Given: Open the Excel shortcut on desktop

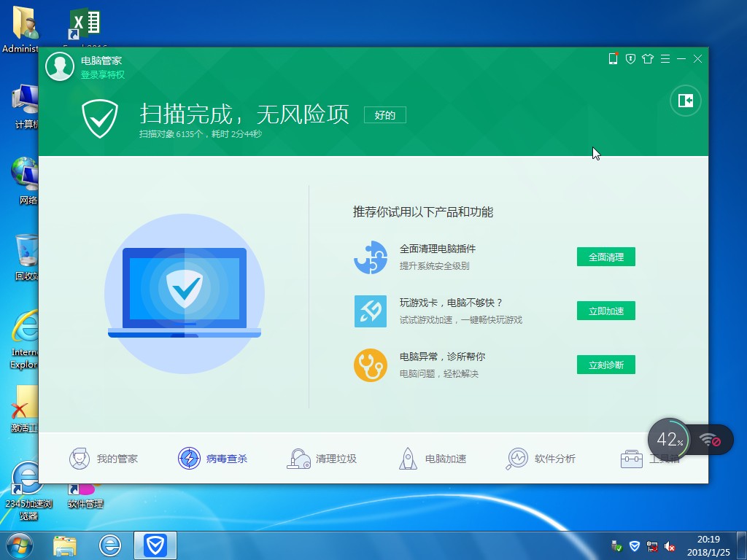Looking at the screenshot, I should [85, 24].
